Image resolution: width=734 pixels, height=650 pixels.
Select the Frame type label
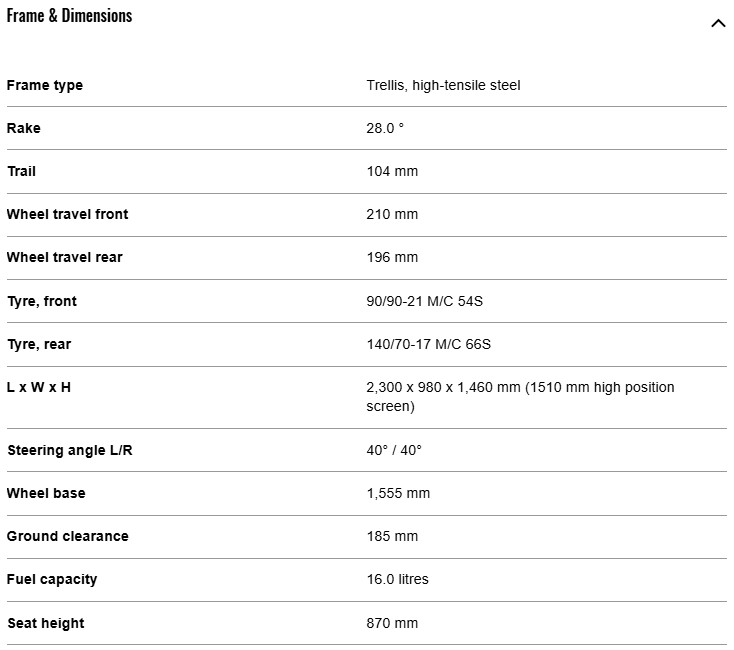[45, 85]
